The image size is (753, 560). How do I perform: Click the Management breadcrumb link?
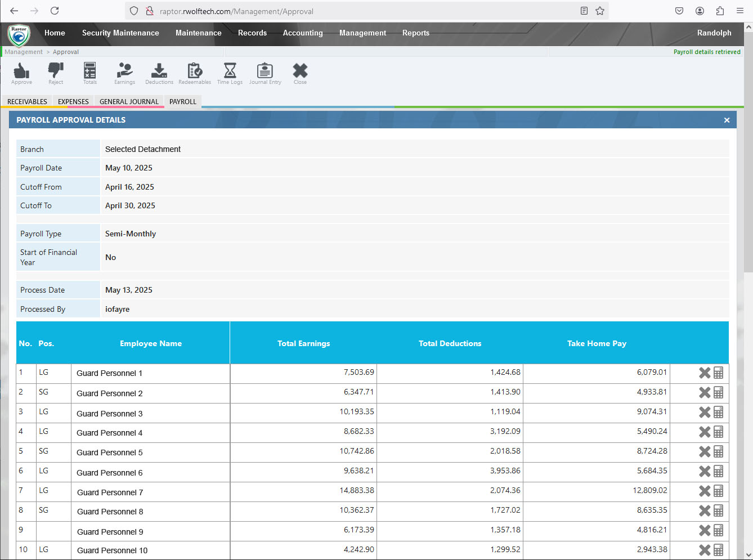(24, 52)
